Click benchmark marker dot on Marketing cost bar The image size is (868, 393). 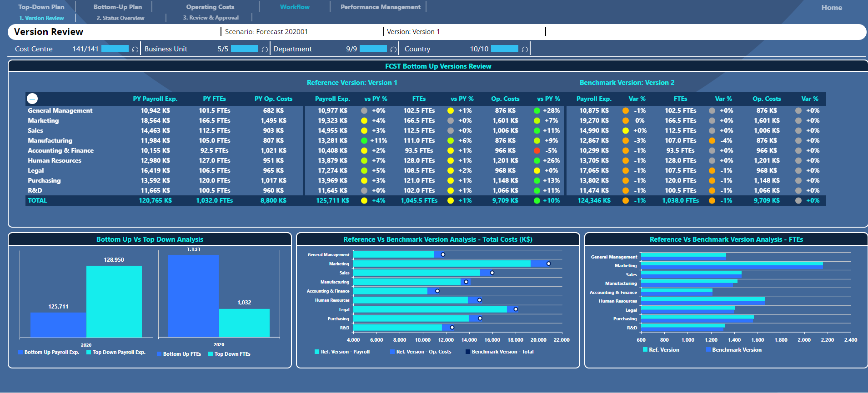pos(548,264)
